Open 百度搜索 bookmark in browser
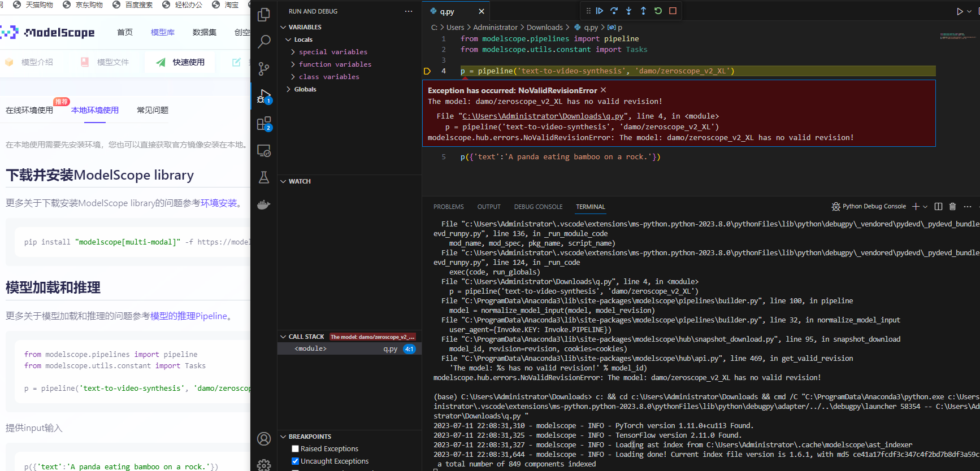 133,5
